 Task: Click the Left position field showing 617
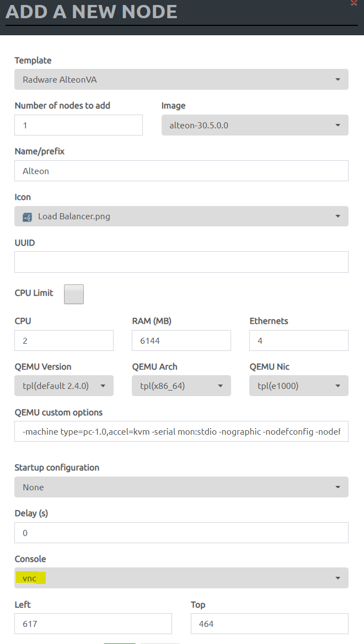(93, 624)
